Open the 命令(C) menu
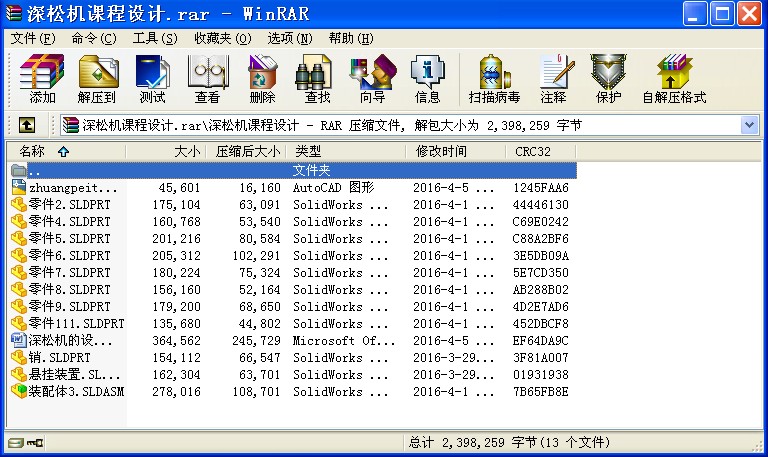The width and height of the screenshot is (768, 457). coord(94,38)
